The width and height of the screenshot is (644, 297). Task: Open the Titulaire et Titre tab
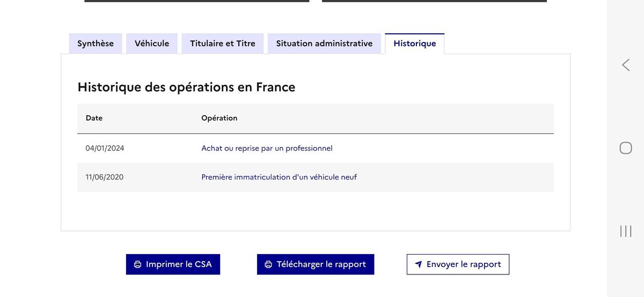(x=223, y=43)
